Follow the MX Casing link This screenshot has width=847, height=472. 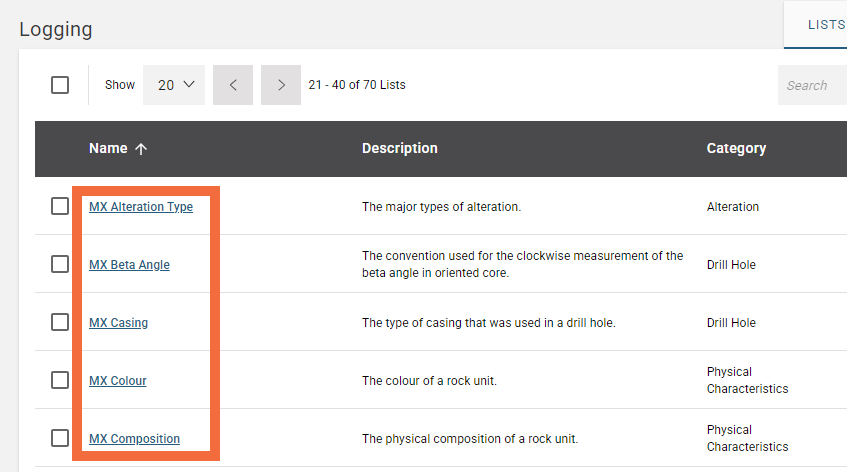coord(118,323)
